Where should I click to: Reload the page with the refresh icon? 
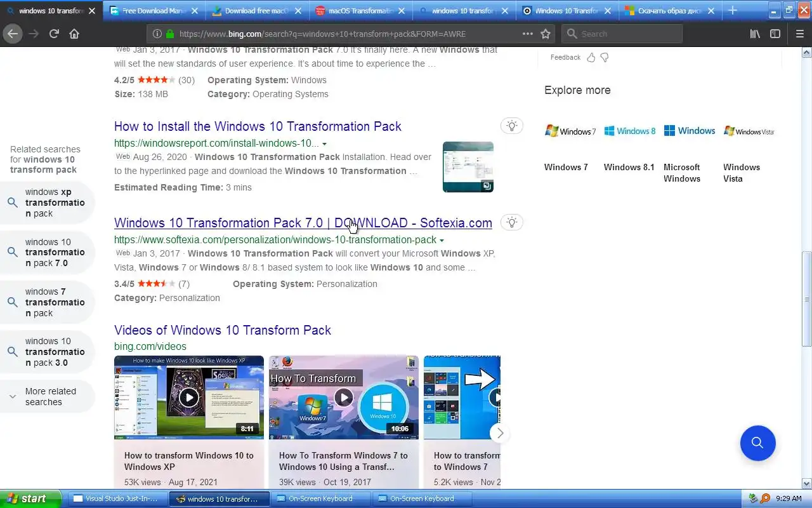click(54, 34)
